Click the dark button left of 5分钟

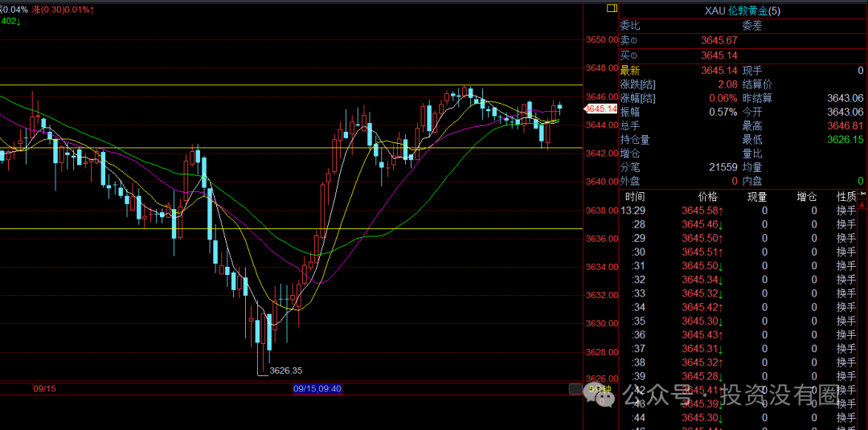pos(575,389)
